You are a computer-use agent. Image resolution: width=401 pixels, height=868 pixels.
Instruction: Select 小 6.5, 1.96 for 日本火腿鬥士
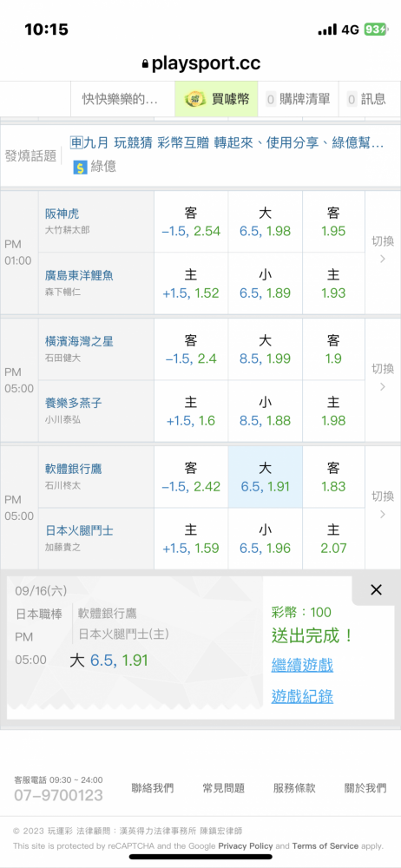click(266, 539)
